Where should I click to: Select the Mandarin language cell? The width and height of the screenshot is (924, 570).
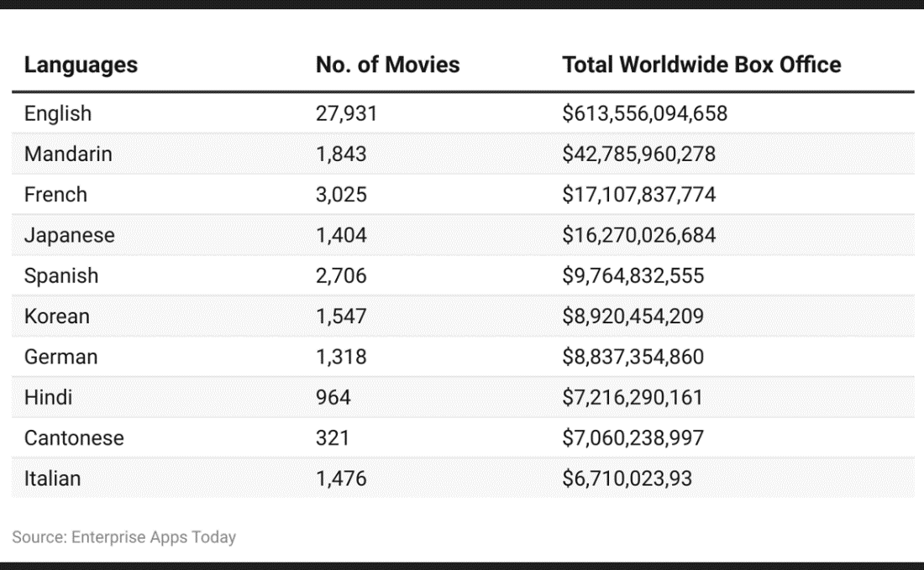68,154
